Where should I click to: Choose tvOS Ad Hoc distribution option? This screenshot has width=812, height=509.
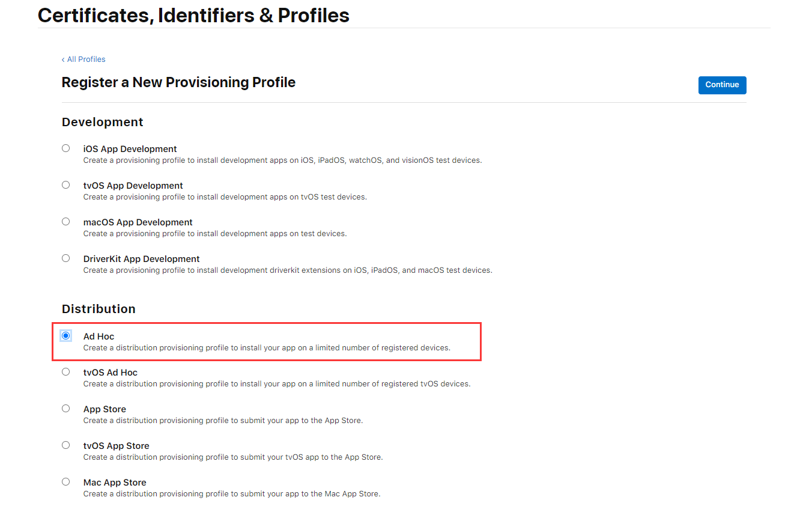pos(65,372)
